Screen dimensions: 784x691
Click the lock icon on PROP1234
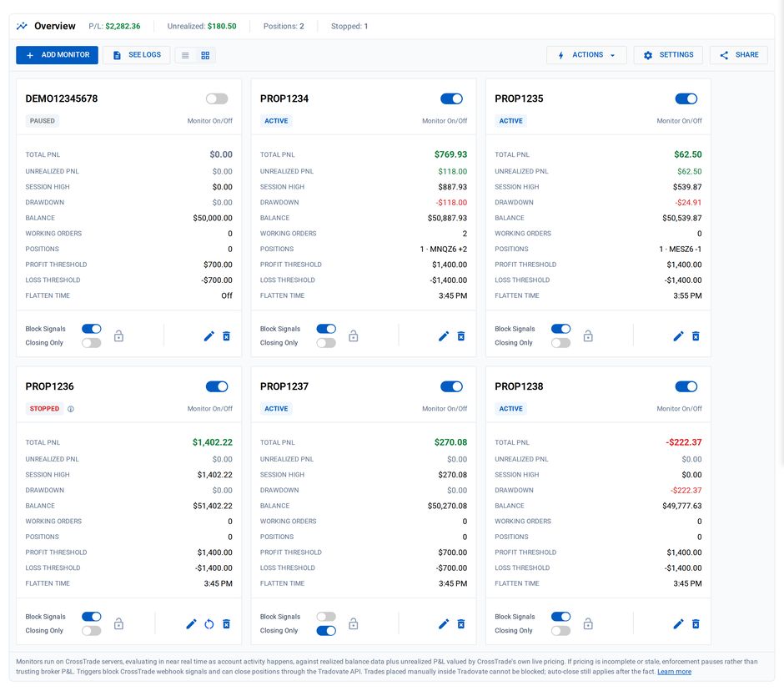(x=354, y=335)
